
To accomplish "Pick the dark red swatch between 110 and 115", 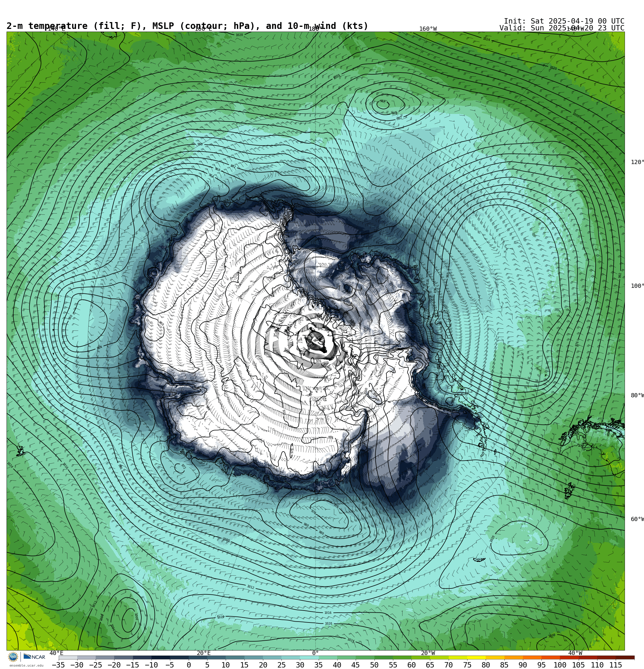I will (606, 657).
